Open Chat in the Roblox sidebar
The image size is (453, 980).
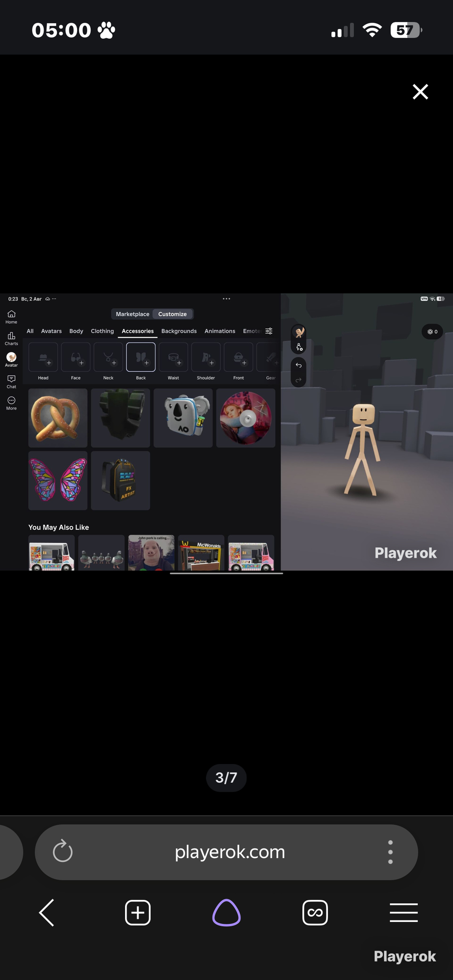(11, 382)
